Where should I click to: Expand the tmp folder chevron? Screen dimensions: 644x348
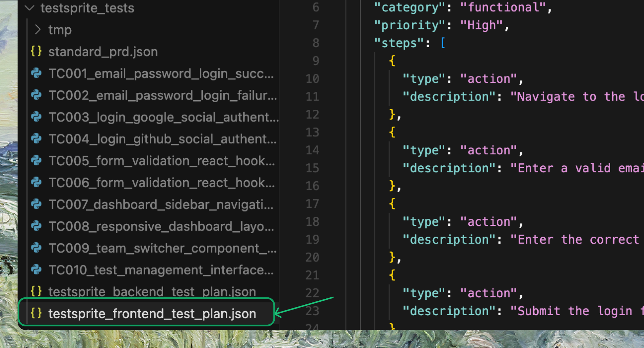[x=38, y=30]
